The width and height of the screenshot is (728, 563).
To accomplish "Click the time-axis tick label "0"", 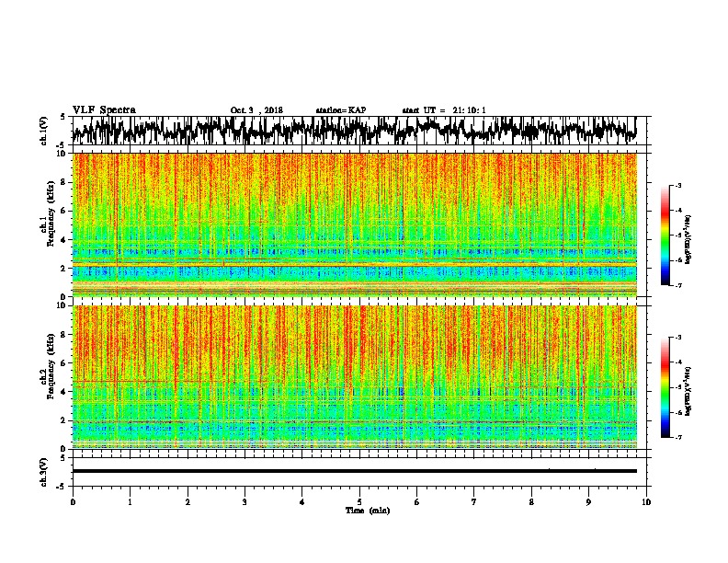I will coord(73,502).
